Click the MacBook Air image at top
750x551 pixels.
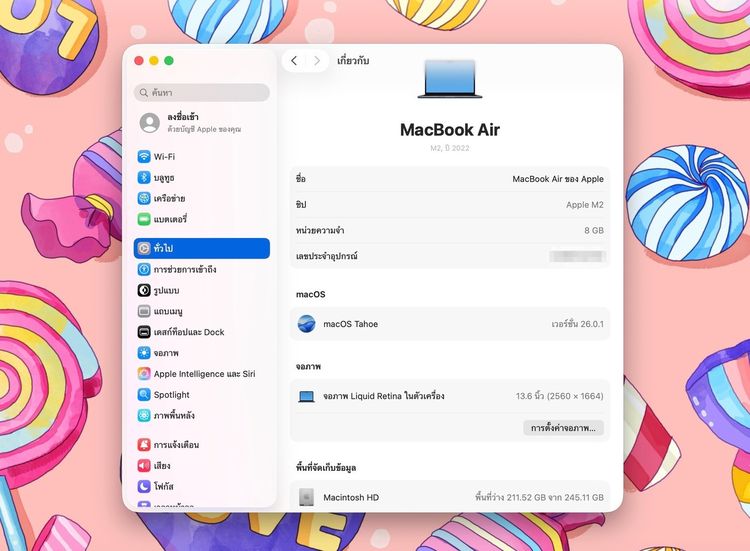coord(450,79)
